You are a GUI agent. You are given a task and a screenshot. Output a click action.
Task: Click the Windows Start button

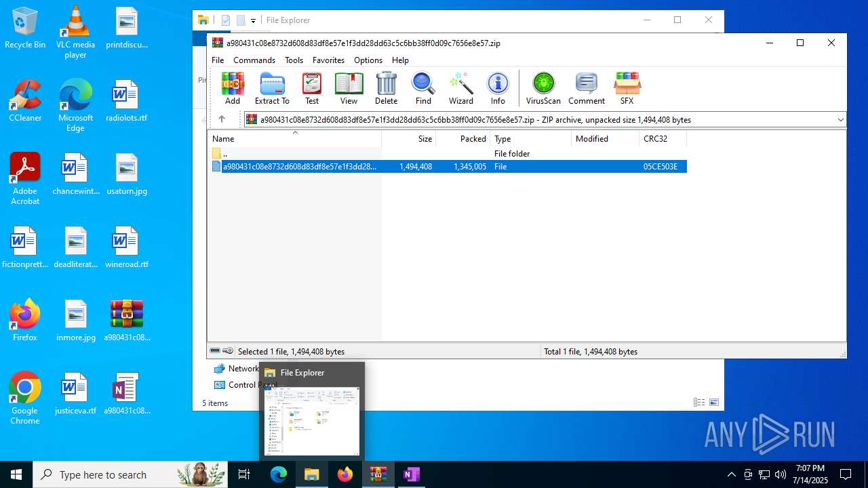(16, 474)
